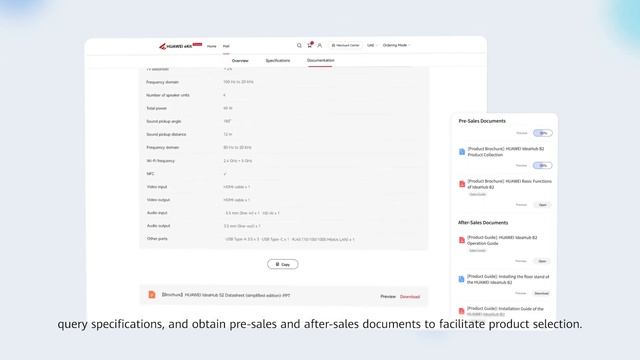Preview the IdeaHub B2 Operation Guide
This screenshot has width=640, height=360.
pyautogui.click(x=521, y=261)
